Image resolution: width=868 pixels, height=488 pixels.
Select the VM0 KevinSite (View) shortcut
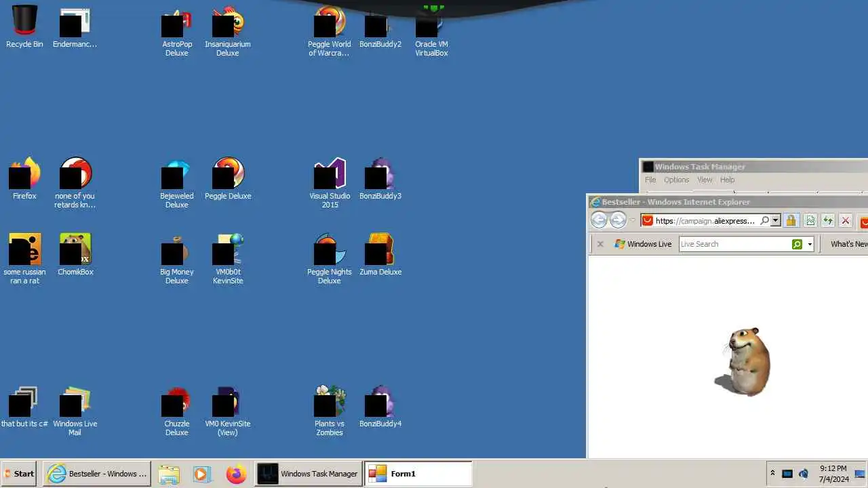tap(228, 411)
